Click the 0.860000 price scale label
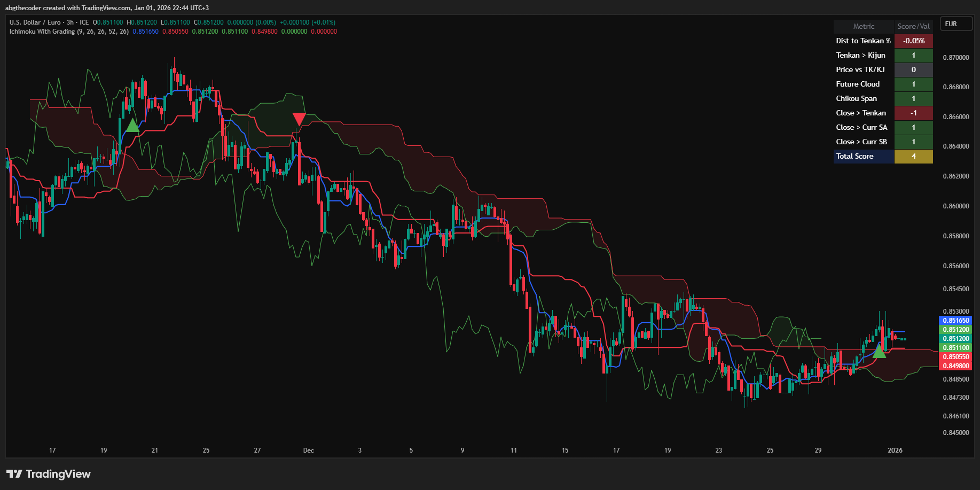 click(x=956, y=206)
